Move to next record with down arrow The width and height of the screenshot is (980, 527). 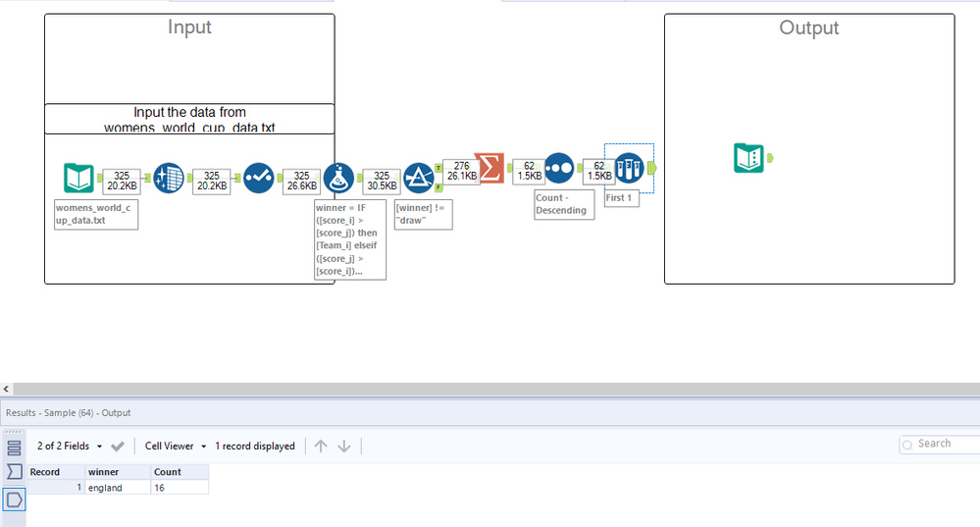coord(343,447)
